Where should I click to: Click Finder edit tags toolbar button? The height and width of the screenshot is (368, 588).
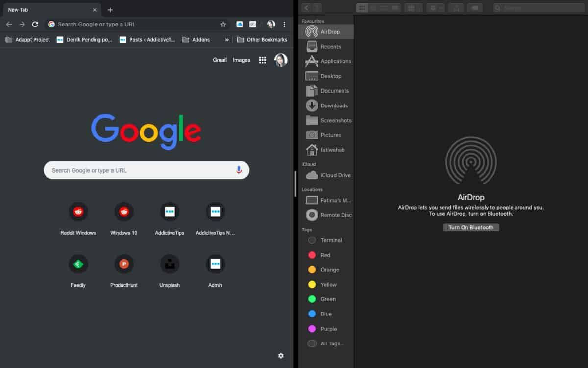(475, 7)
